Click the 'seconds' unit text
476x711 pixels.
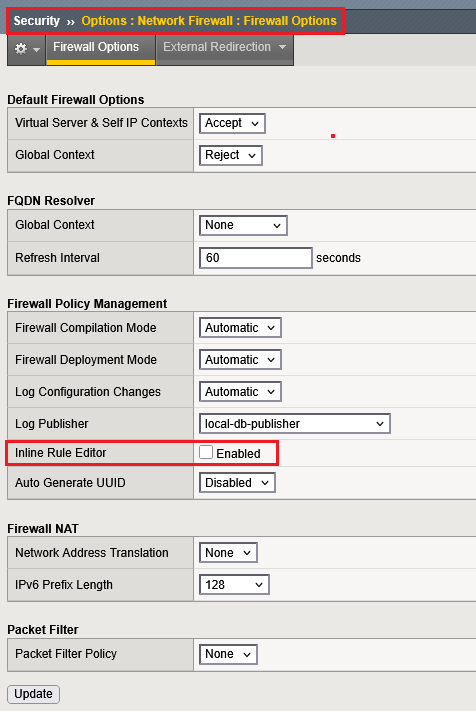tap(338, 258)
